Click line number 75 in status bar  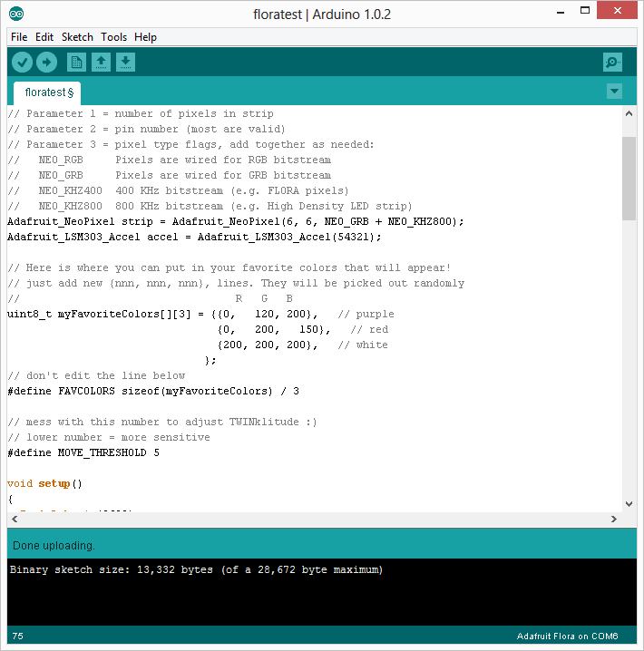18,636
